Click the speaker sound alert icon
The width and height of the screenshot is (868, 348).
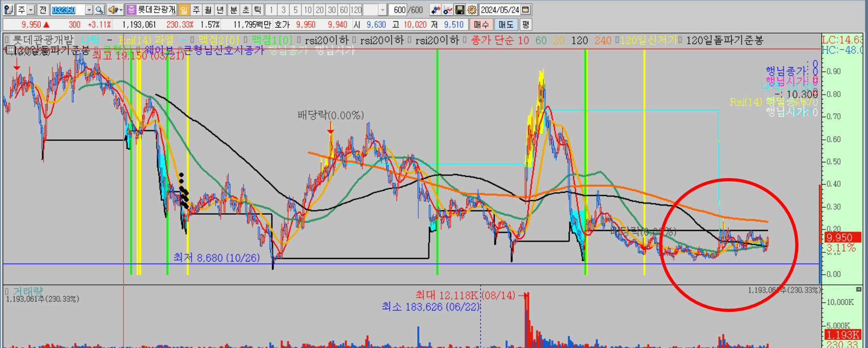[x=113, y=10]
